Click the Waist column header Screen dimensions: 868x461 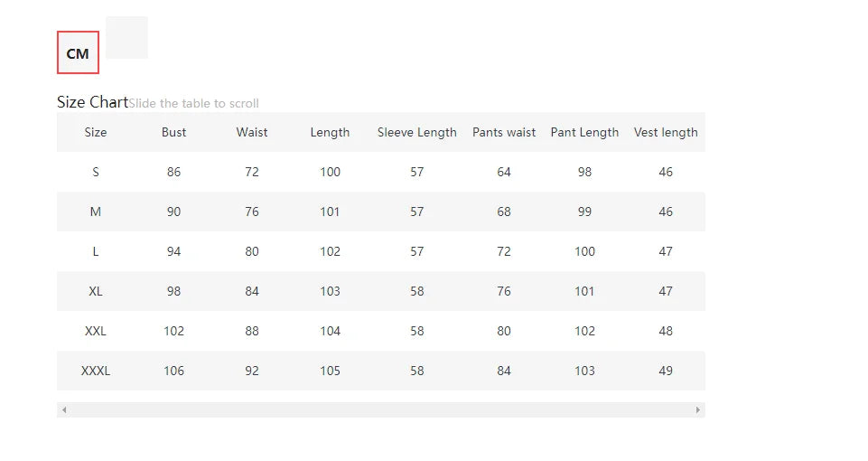coord(252,132)
